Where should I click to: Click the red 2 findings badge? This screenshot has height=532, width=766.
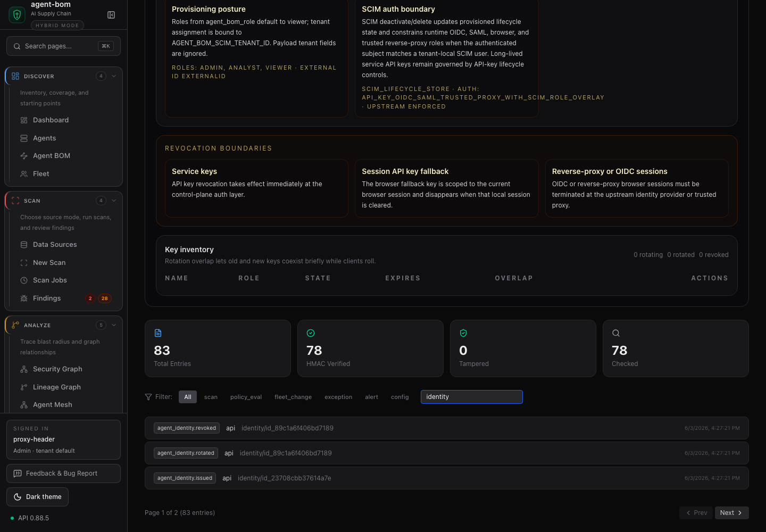[90, 298]
